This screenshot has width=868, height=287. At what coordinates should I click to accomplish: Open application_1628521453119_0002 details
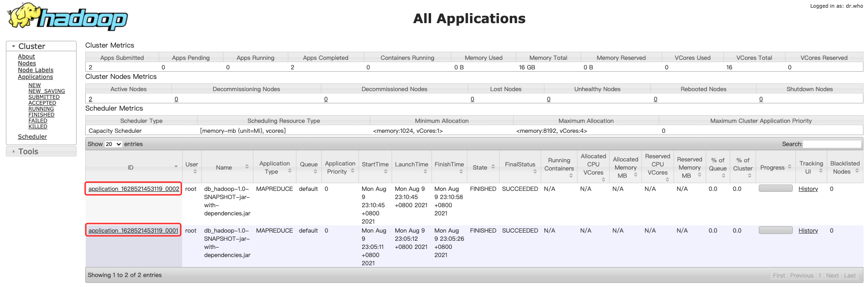coord(134,189)
